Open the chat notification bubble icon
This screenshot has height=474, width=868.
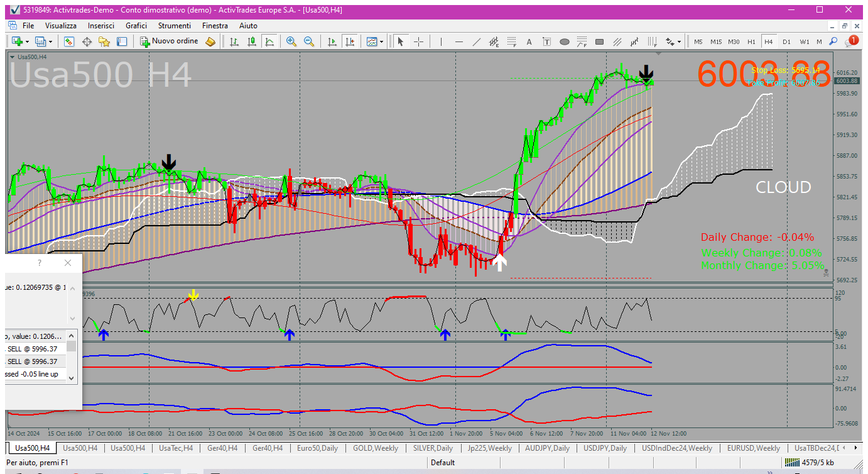click(852, 41)
